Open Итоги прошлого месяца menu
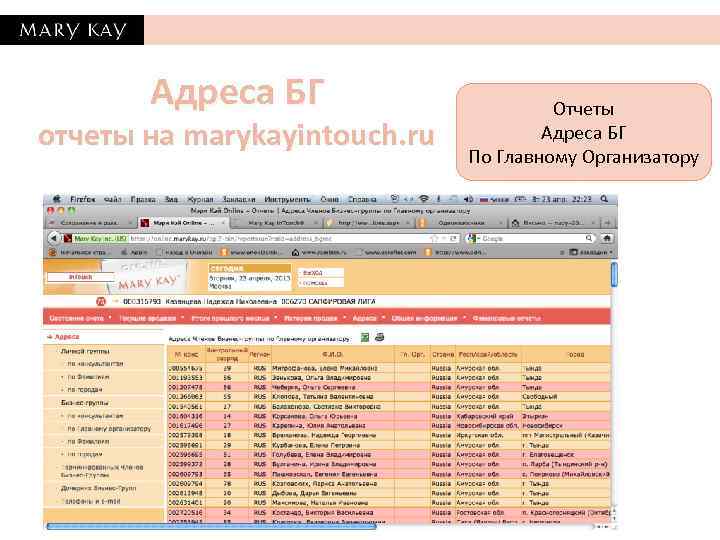 [x=230, y=318]
